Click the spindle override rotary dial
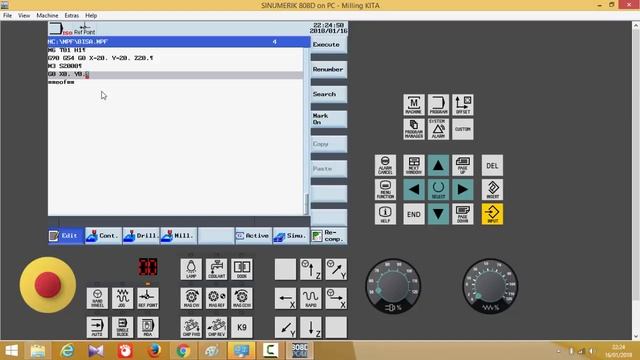 point(393,285)
